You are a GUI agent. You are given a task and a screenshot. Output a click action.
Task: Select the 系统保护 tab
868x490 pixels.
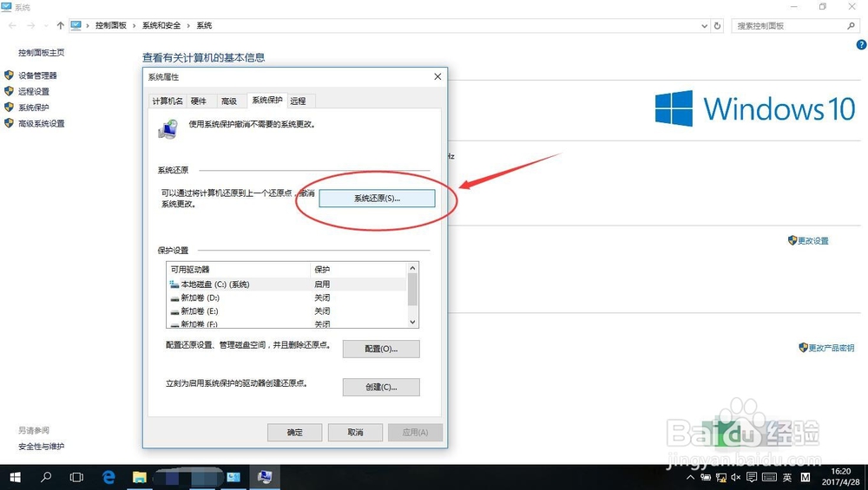click(x=266, y=100)
